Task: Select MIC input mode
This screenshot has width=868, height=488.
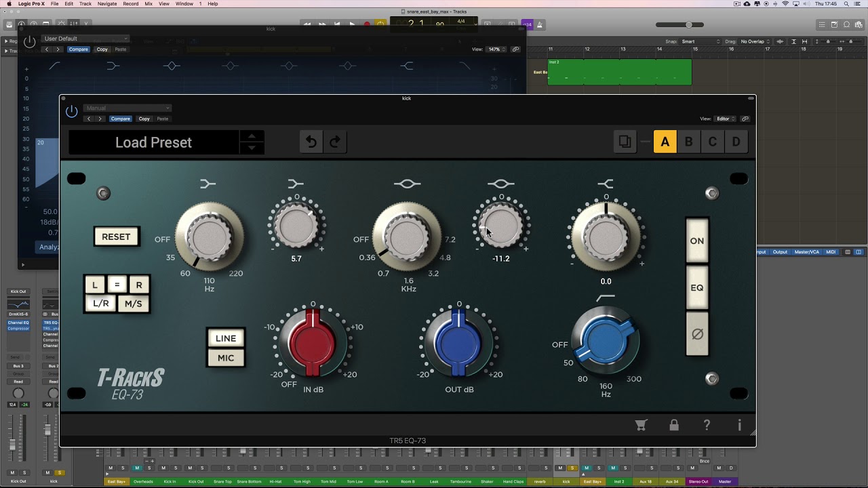Action: tap(226, 358)
